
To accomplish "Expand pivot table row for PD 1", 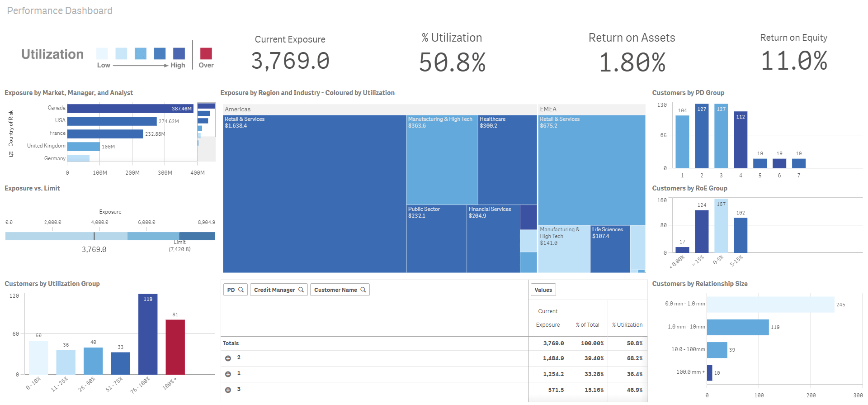I will point(228,374).
